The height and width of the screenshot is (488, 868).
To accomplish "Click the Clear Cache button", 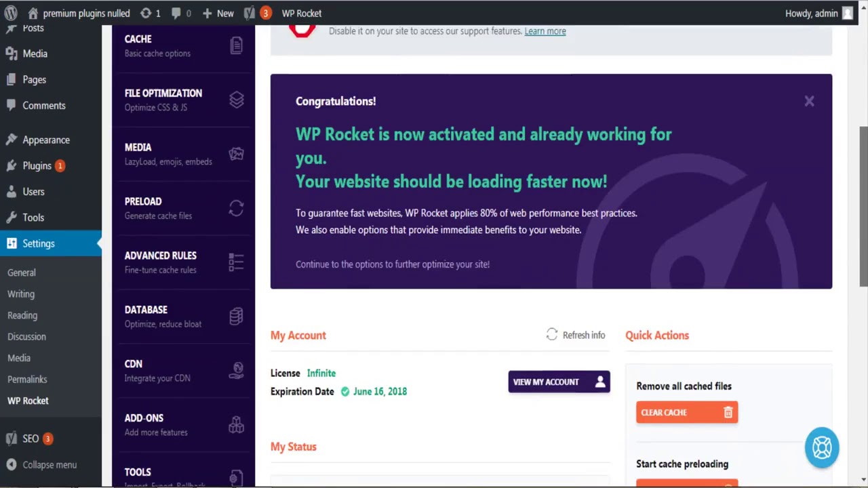I will pyautogui.click(x=687, y=412).
